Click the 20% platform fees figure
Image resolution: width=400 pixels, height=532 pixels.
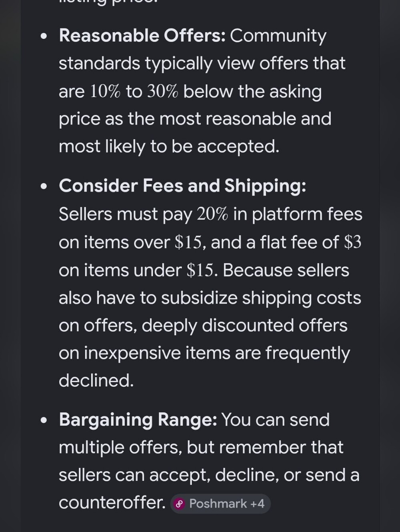[212, 214]
